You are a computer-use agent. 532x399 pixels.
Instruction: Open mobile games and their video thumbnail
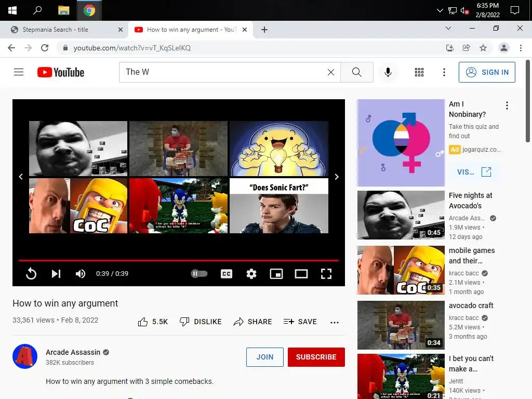[x=401, y=270]
